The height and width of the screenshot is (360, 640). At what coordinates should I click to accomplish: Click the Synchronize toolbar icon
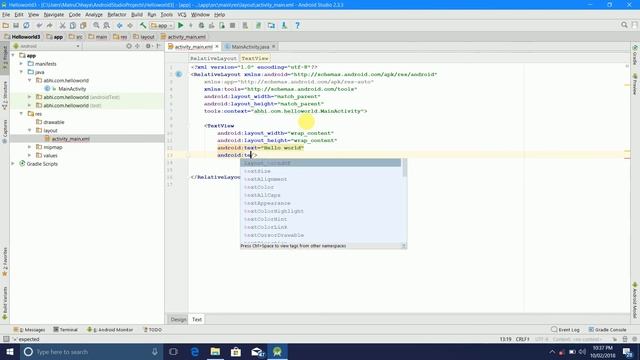(x=26, y=25)
